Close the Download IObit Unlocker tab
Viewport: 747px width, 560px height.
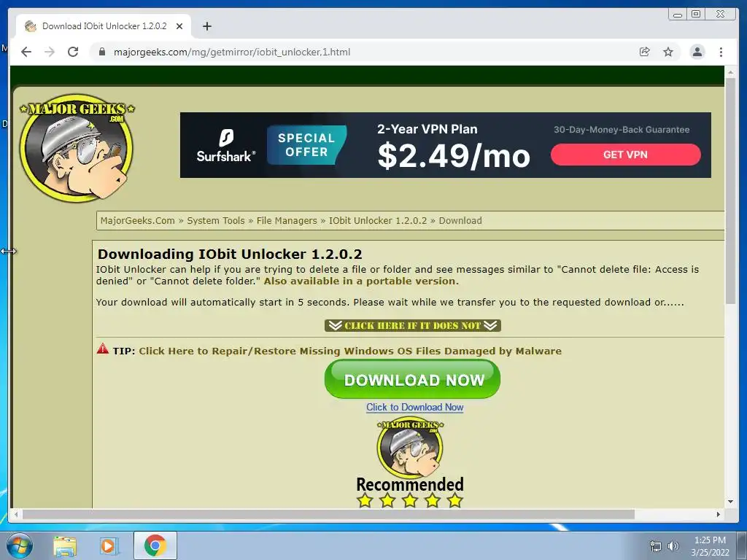179,26
